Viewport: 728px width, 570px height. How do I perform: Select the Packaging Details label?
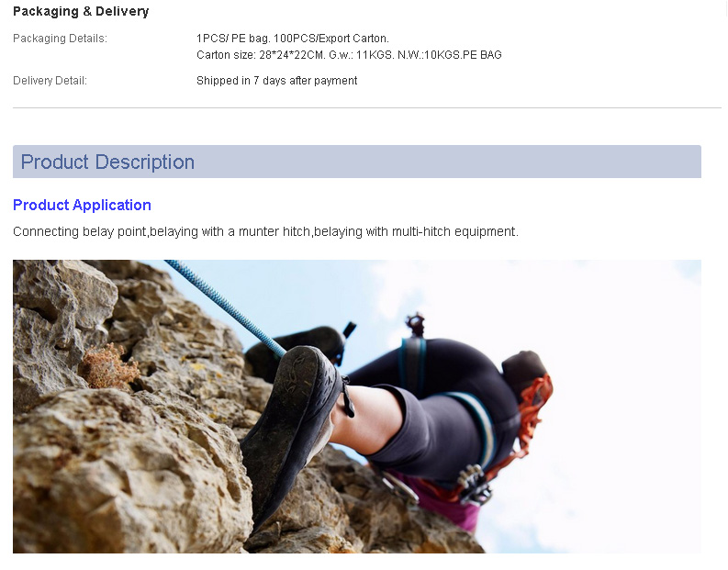click(60, 39)
